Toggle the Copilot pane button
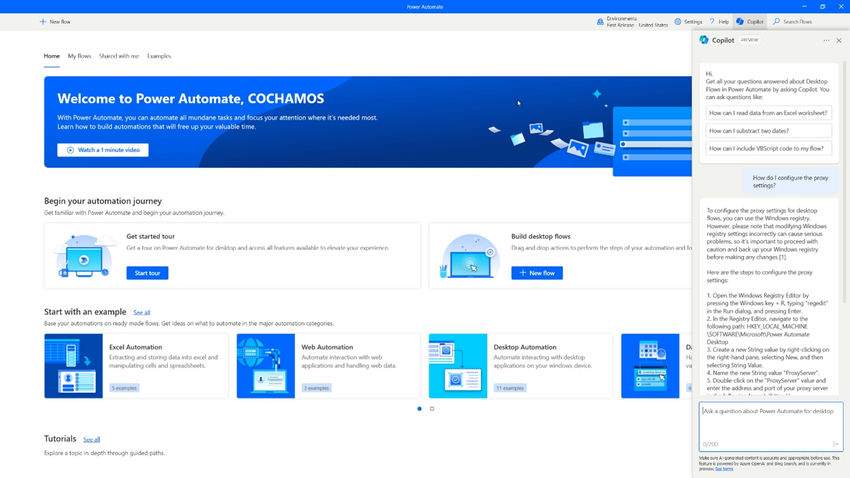Image resolution: width=850 pixels, height=478 pixels. pos(750,22)
